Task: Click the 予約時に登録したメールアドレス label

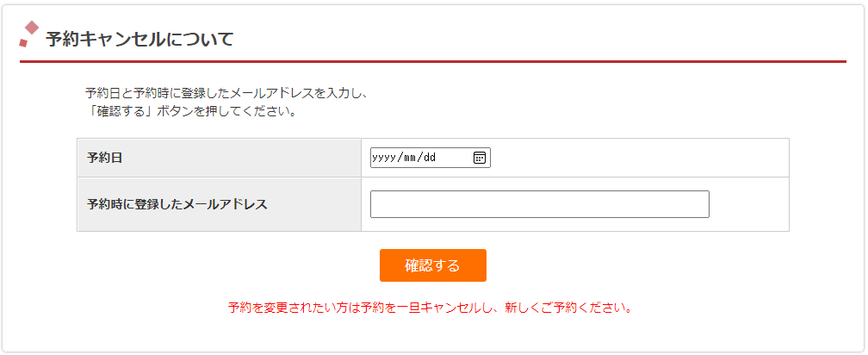Action: click(x=177, y=204)
